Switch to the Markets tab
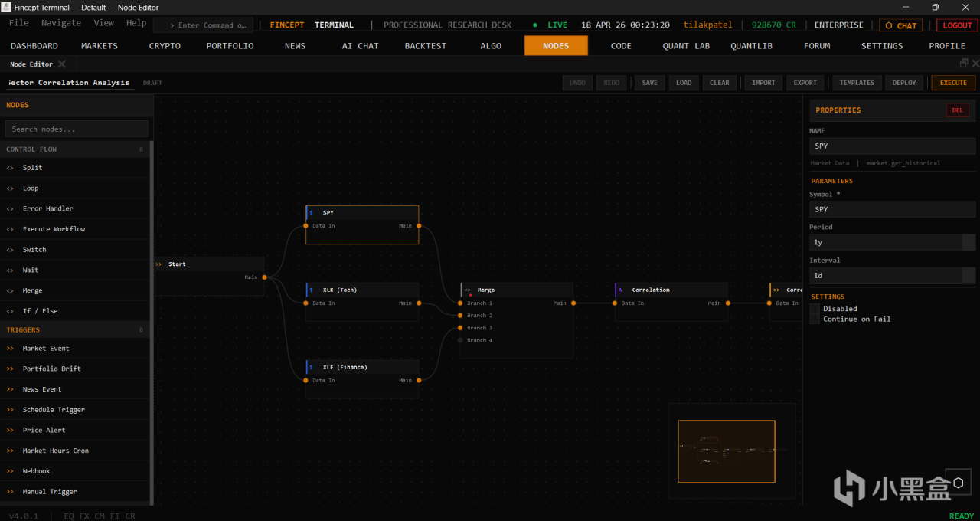Image resolution: width=980 pixels, height=521 pixels. click(x=100, y=46)
